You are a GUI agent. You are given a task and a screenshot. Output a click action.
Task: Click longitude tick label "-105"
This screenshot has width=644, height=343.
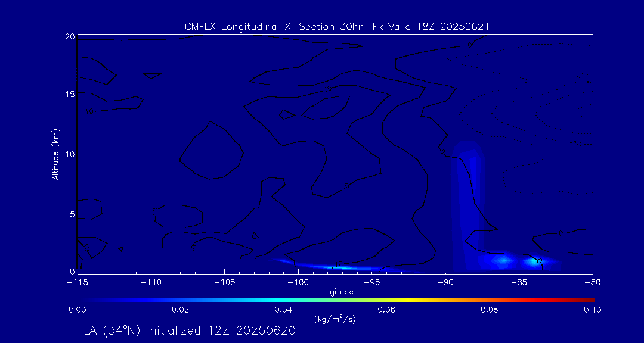point(225,283)
